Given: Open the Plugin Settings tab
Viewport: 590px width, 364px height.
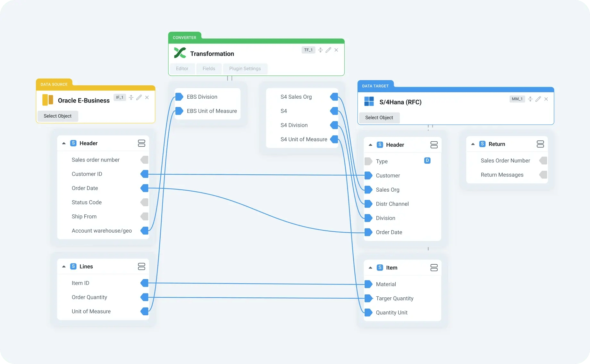Looking at the screenshot, I should tap(245, 69).
